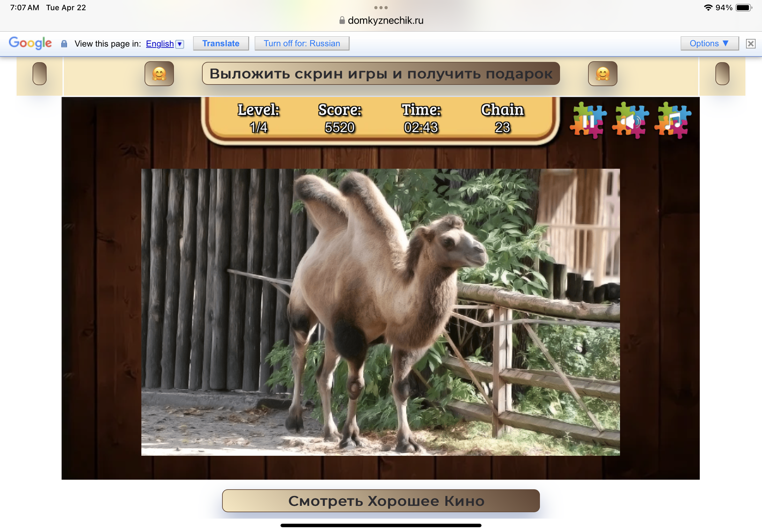
Task: Tap the domkyznechik.ru address bar
Action: click(381, 20)
